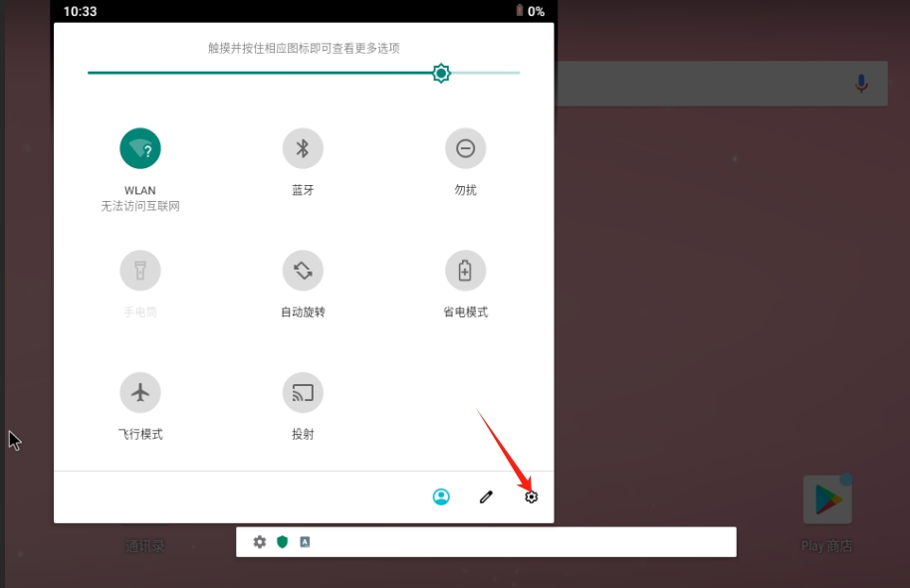Enable Bluetooth (蓝牙) tile
The width and height of the screenshot is (910, 588).
tap(303, 149)
